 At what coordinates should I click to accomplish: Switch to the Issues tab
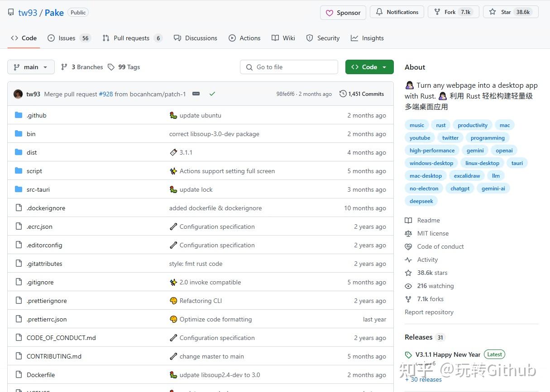pyautogui.click(x=66, y=38)
